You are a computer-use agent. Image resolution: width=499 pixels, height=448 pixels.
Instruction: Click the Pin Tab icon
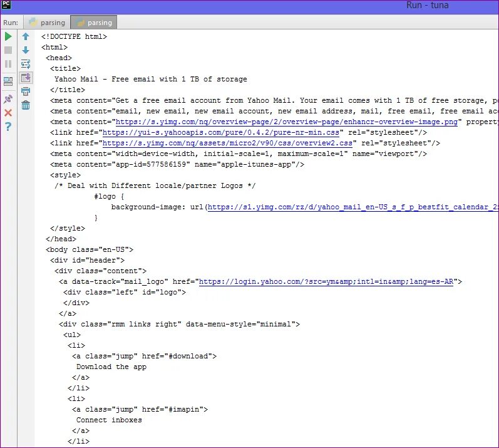tap(8, 99)
